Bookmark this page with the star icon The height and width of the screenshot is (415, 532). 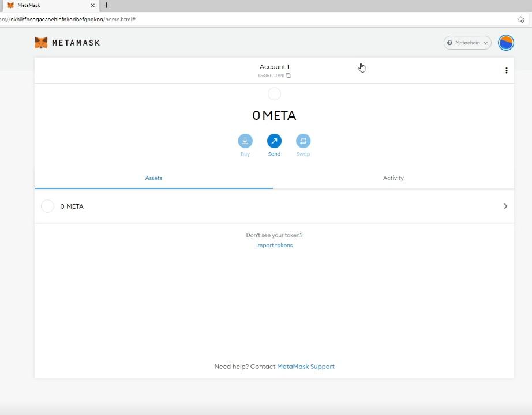pos(521,20)
